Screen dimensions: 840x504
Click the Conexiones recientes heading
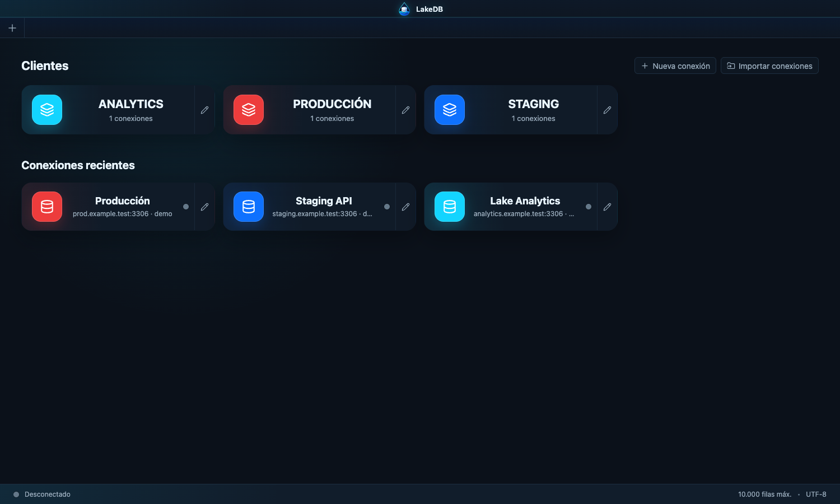coord(78,165)
